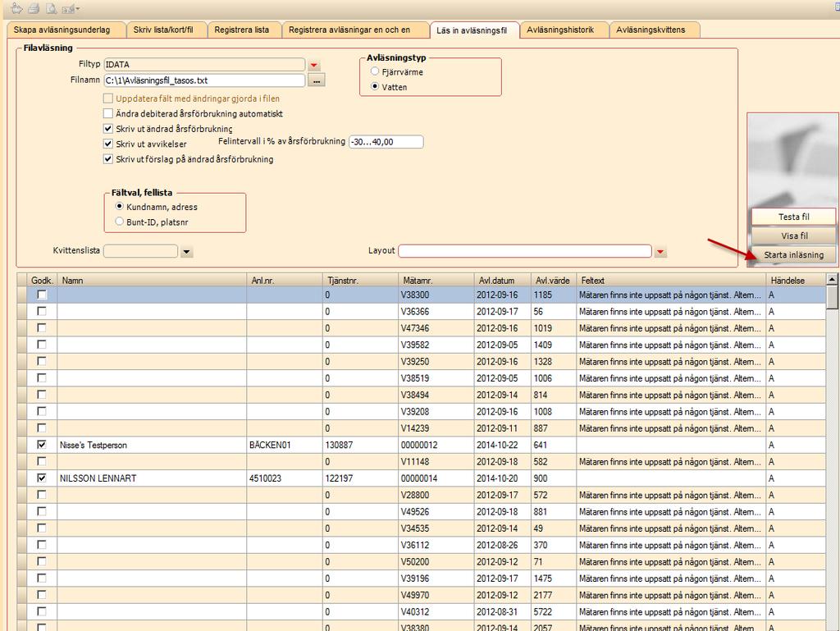Image resolution: width=840 pixels, height=631 pixels.
Task: Click the Kvittenslista field
Action: pyautogui.click(x=140, y=251)
